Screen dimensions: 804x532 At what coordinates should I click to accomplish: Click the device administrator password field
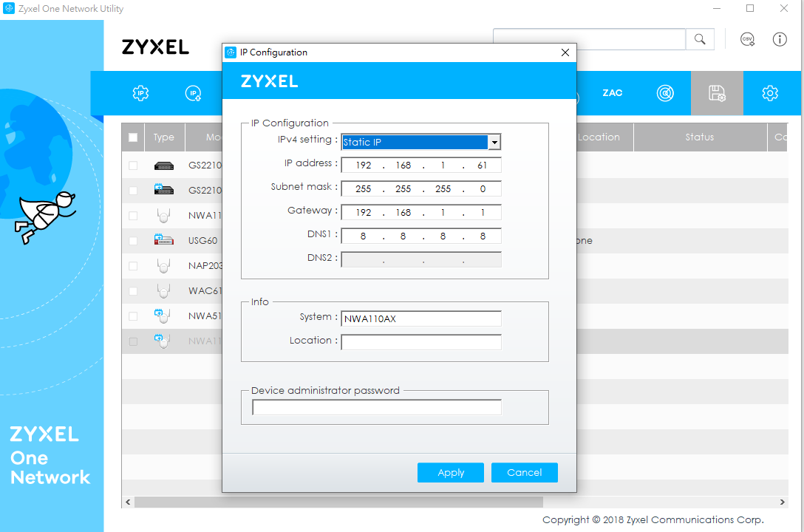coord(377,407)
